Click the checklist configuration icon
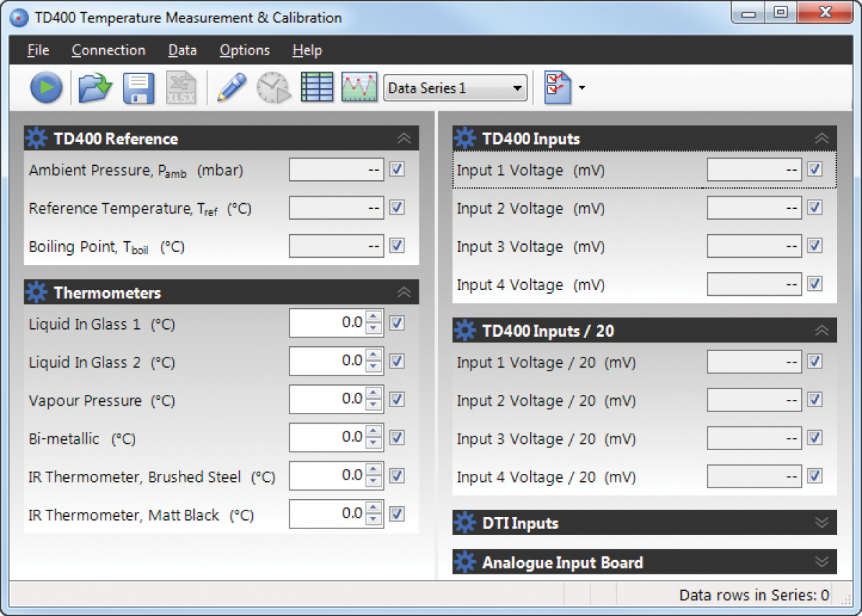 click(x=557, y=88)
